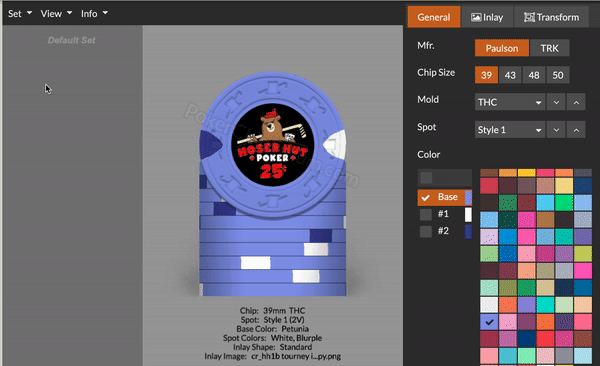Pick the chartreuse olive-yellow palette swatch

click(x=583, y=254)
